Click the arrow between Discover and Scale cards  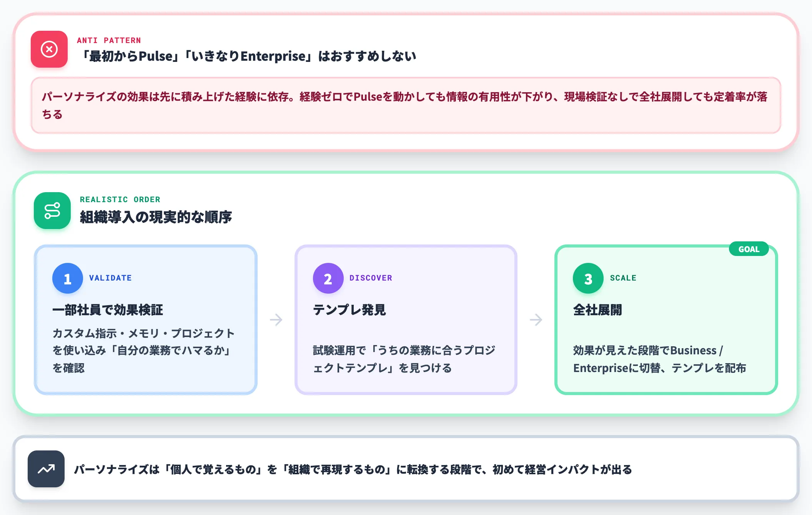(536, 319)
